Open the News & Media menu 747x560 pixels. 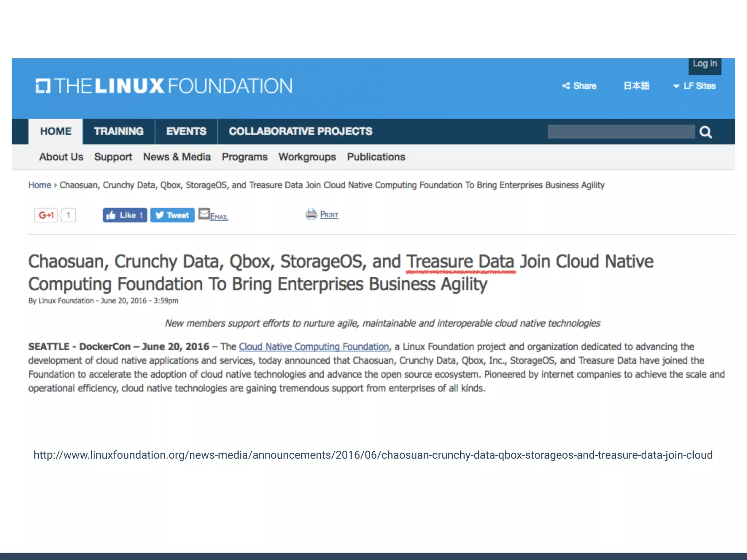coord(177,157)
